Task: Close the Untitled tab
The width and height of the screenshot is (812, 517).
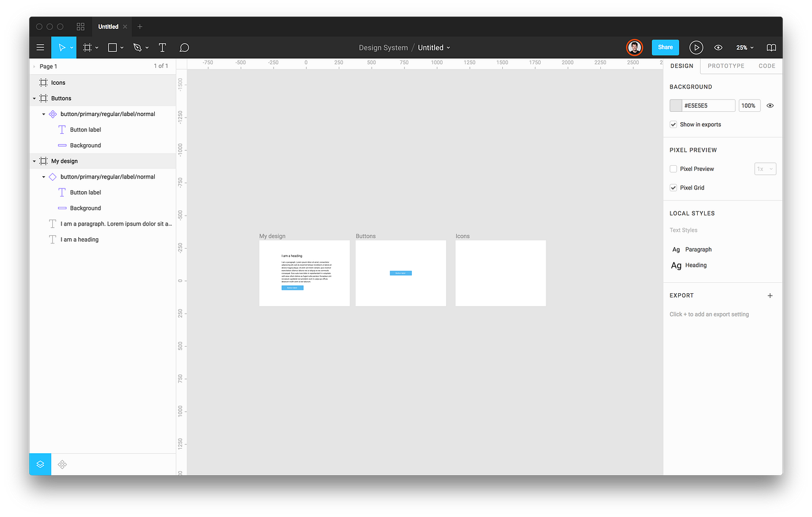Action: pos(125,27)
